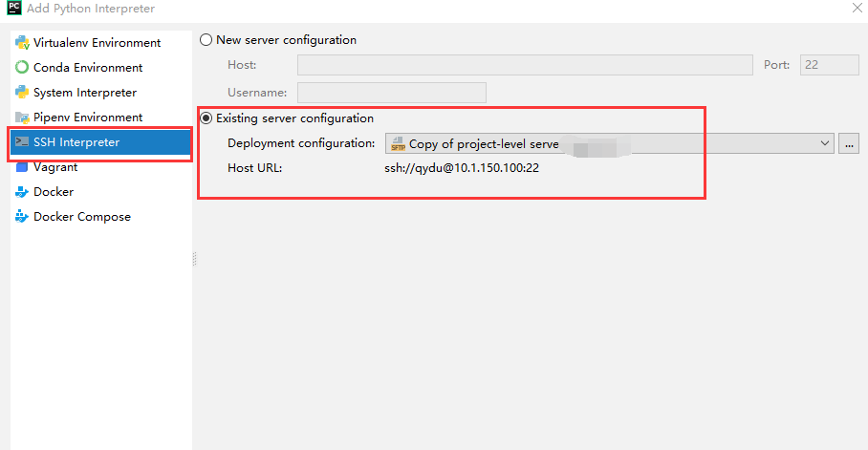Click the ellipsis browse button beside deployment
868x450 pixels.
[x=849, y=143]
